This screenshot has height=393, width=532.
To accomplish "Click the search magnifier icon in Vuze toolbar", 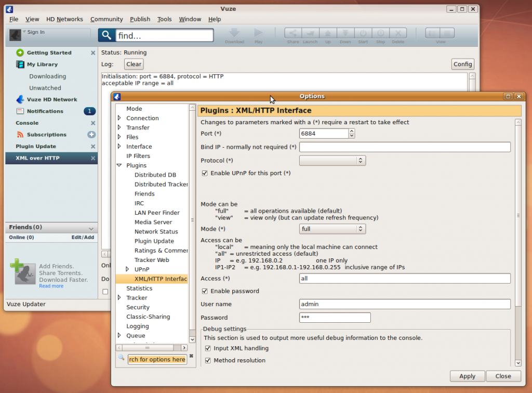I will pyautogui.click(x=107, y=35).
